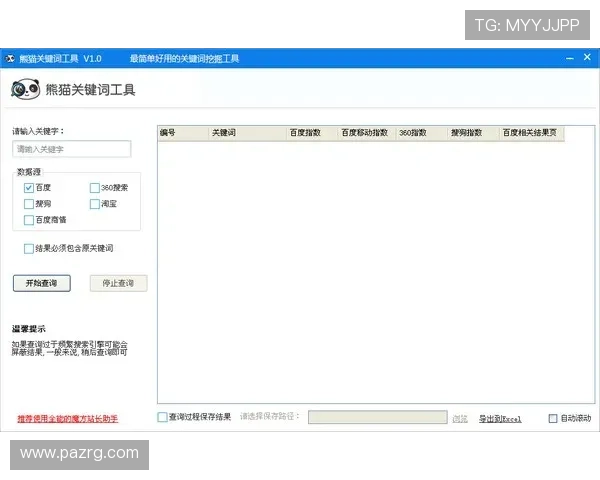Viewport: 600px width, 480px height.
Task: Click the 温馨提示 heading text
Action: [29, 329]
